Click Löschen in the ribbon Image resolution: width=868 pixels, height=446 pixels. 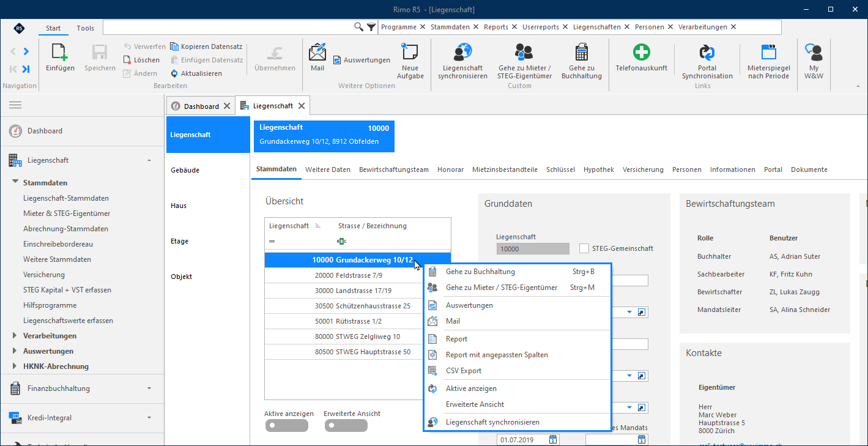[141, 60]
